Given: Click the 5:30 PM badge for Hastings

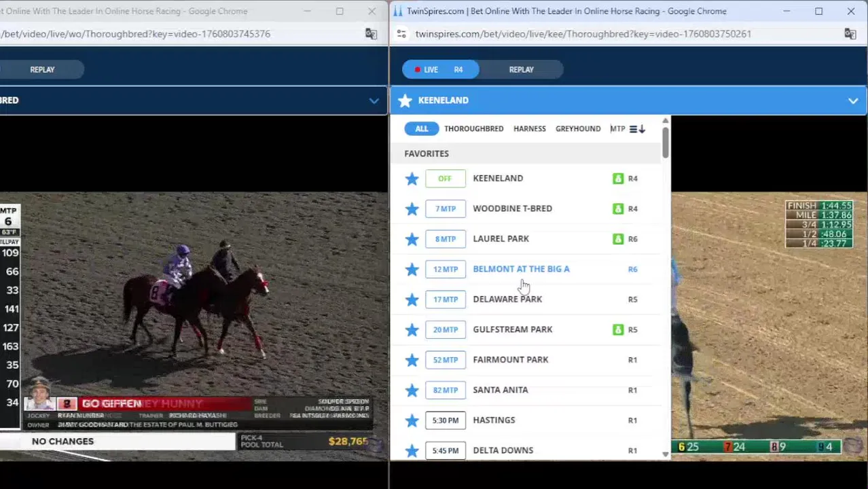Looking at the screenshot, I should [x=446, y=420].
